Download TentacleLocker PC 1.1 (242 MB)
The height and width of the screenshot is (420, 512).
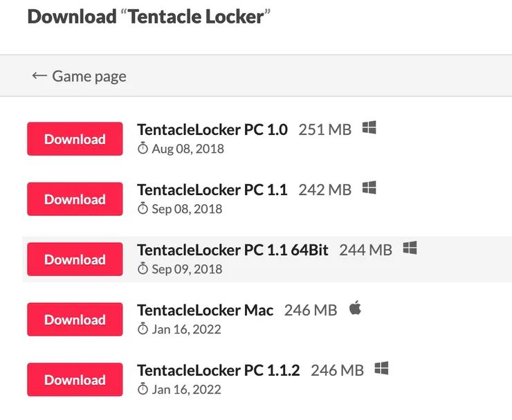(x=75, y=199)
